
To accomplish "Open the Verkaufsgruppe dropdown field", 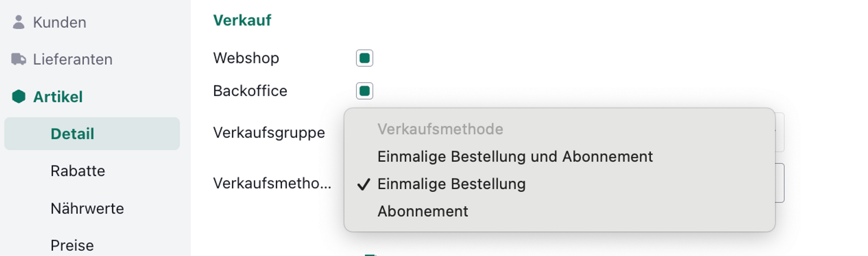I will [x=780, y=133].
